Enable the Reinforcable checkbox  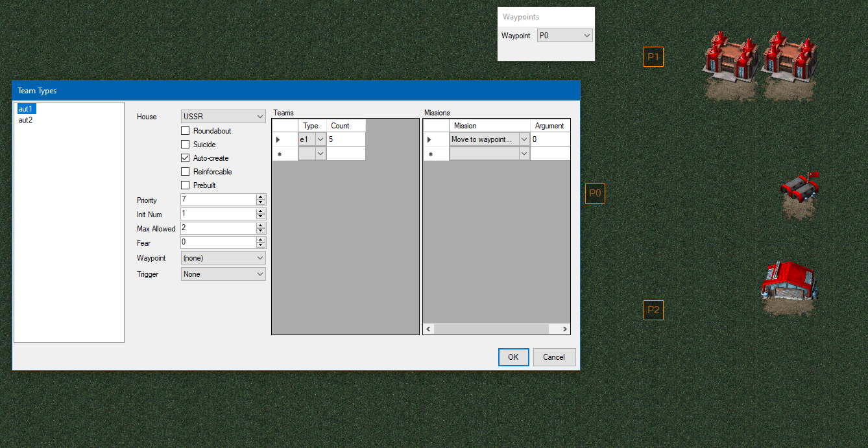pos(185,172)
